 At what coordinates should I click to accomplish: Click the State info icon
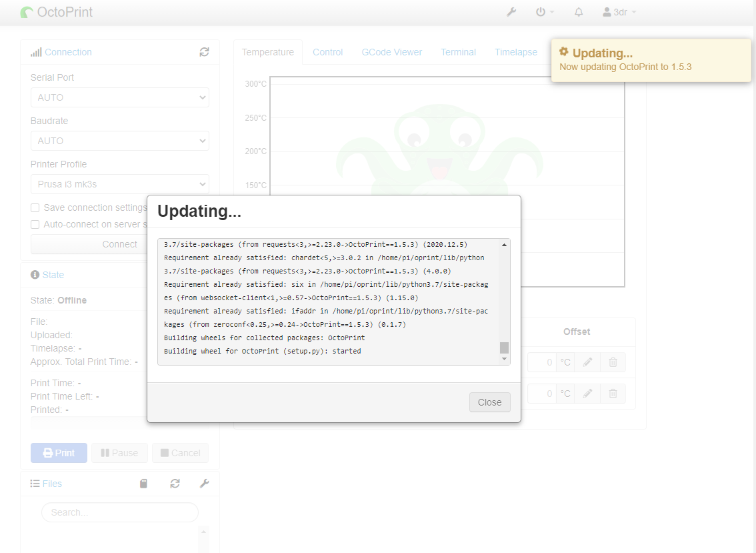(35, 275)
